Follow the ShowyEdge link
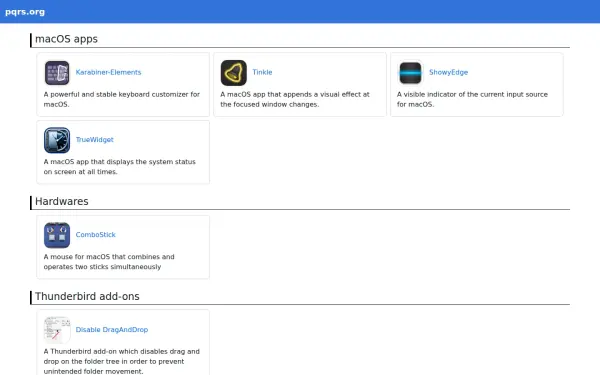 coord(448,72)
